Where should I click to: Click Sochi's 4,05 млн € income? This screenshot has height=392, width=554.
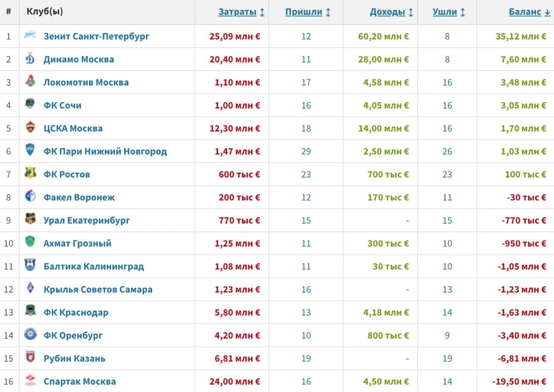[x=386, y=105]
